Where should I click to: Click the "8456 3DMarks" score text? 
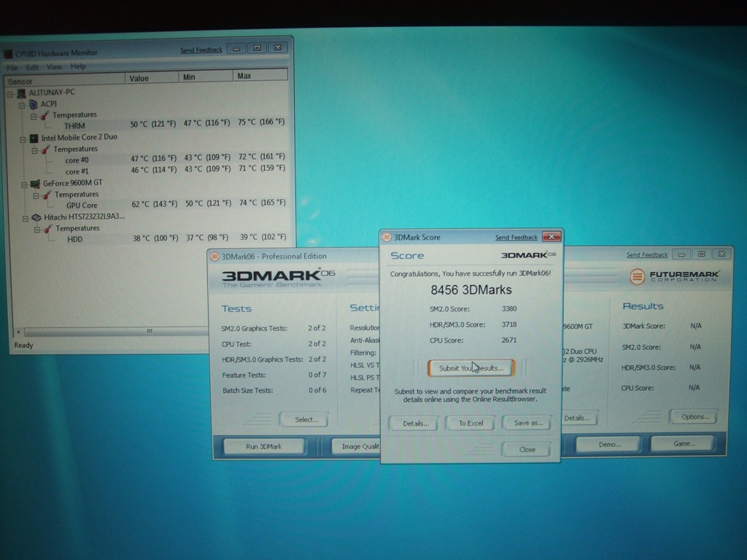471,290
